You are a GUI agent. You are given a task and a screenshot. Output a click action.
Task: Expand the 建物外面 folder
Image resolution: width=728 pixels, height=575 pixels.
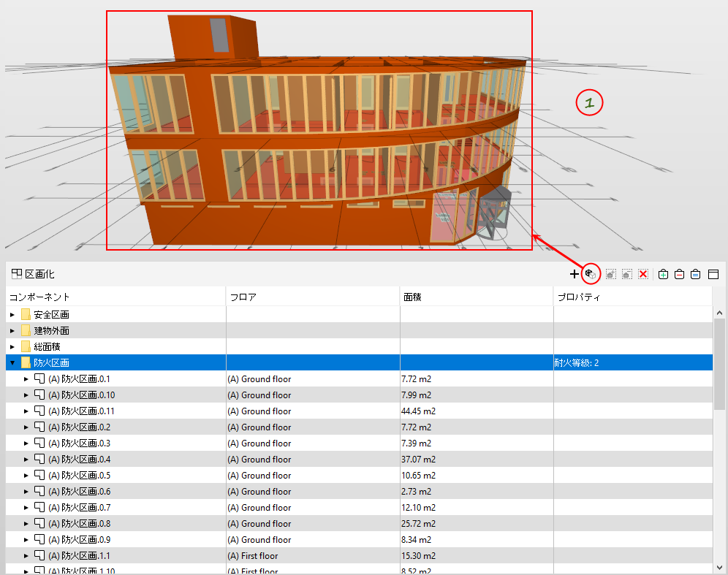point(12,331)
